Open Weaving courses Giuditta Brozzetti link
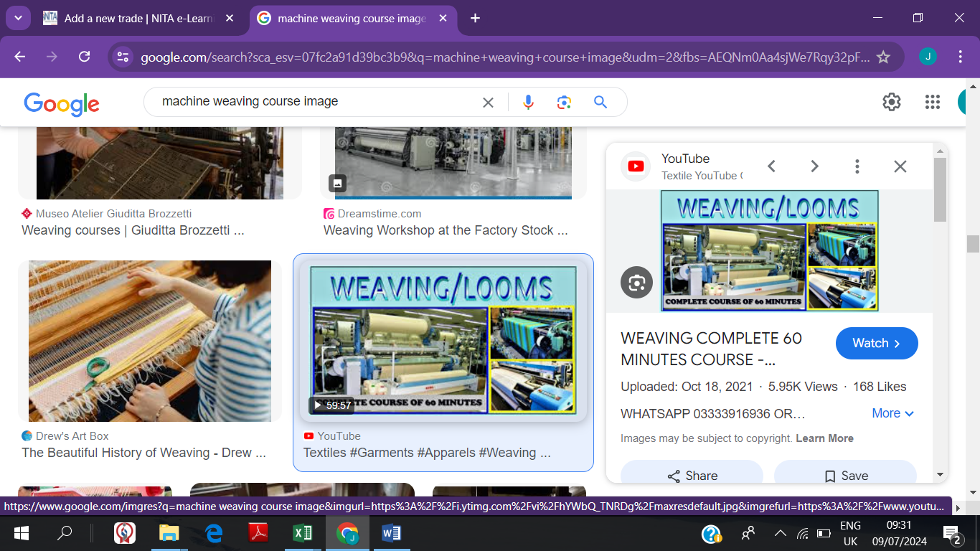 tap(133, 230)
